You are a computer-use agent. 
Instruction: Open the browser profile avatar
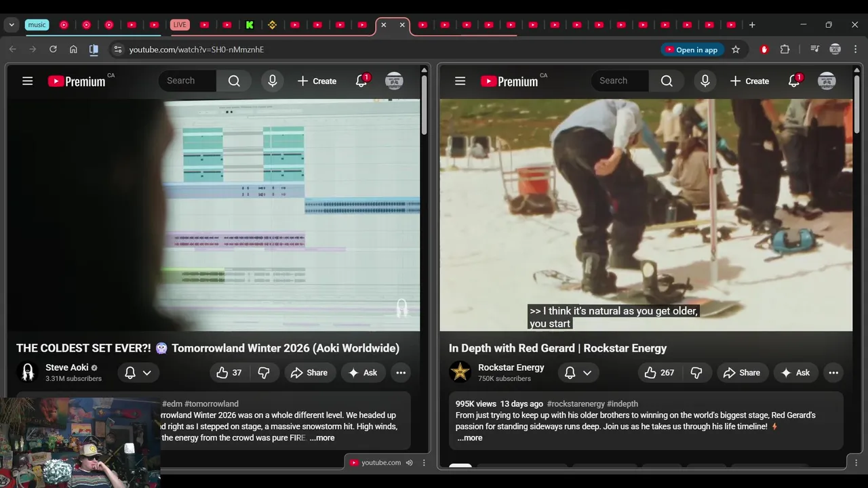pyautogui.click(x=835, y=49)
